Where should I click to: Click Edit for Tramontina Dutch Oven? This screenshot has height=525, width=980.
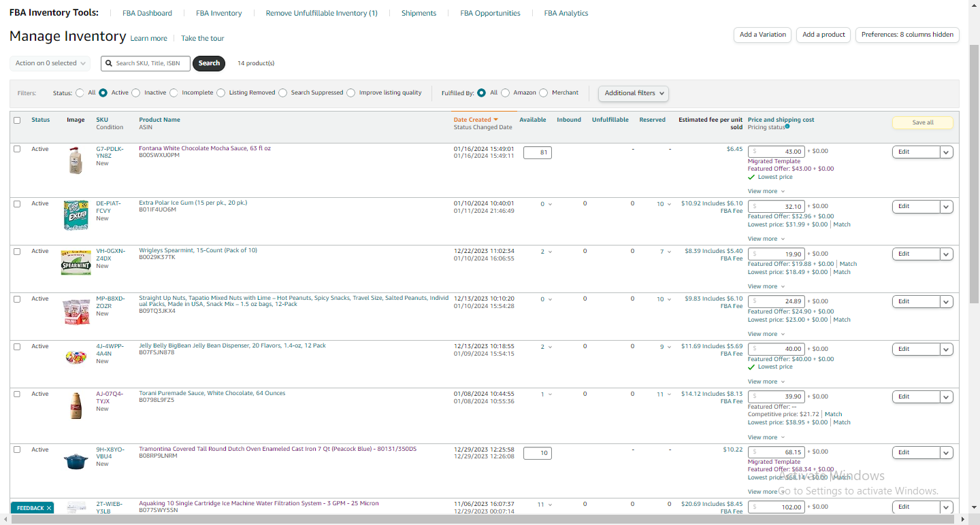[915, 452]
